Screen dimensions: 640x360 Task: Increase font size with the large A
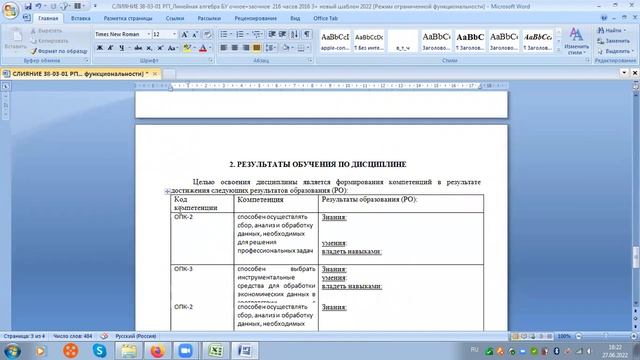click(x=184, y=34)
